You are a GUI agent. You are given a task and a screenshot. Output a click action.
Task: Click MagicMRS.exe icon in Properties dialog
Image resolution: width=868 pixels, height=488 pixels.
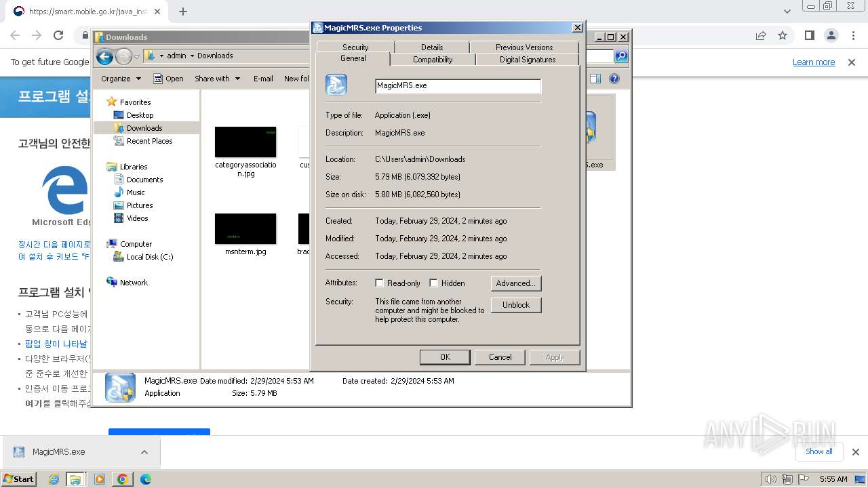pos(336,85)
